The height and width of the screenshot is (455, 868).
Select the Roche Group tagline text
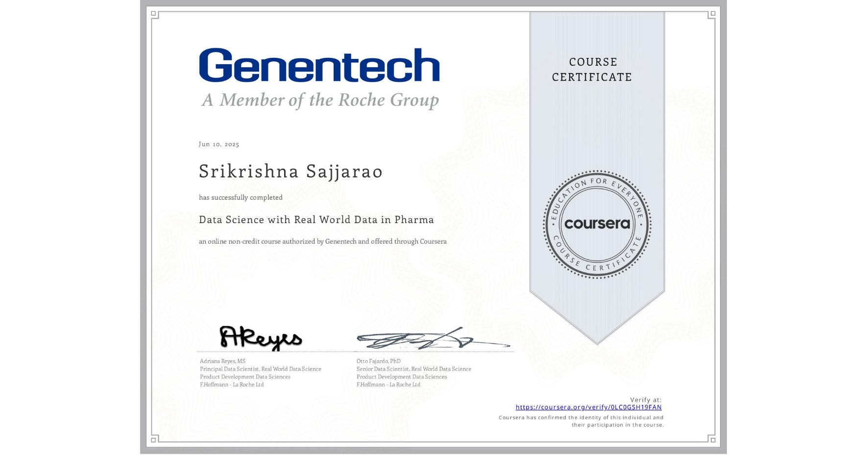(x=321, y=100)
